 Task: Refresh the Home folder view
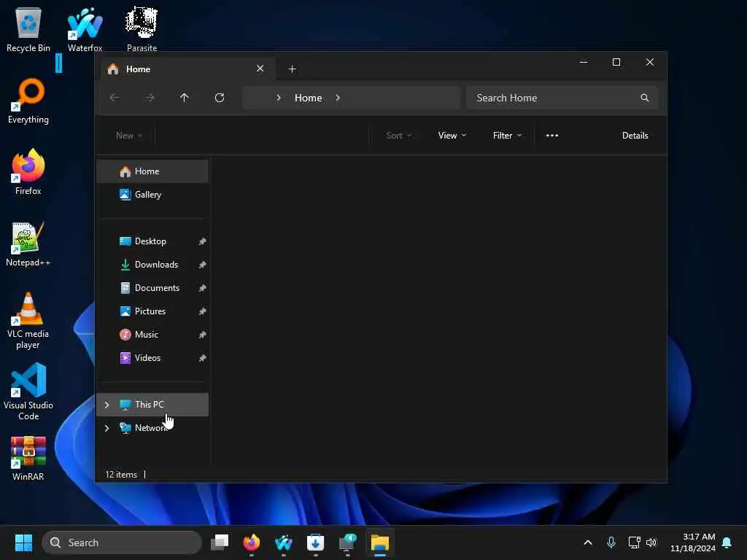coord(220,98)
